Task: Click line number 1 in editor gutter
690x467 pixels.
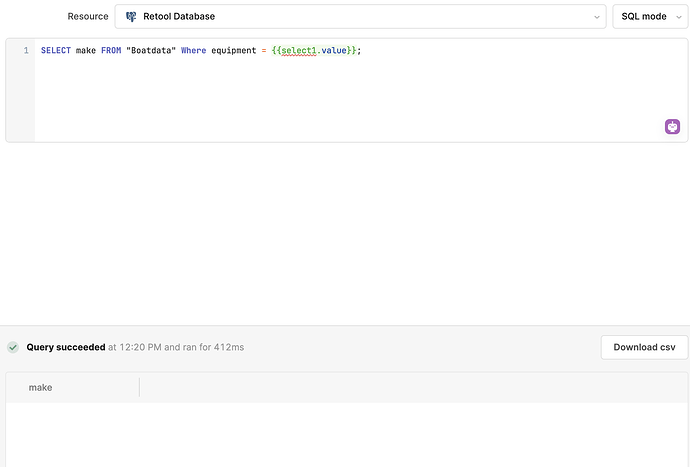Action: (x=26, y=51)
